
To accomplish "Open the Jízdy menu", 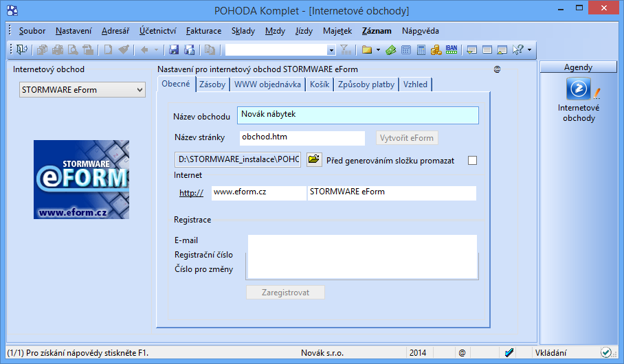I will click(304, 31).
